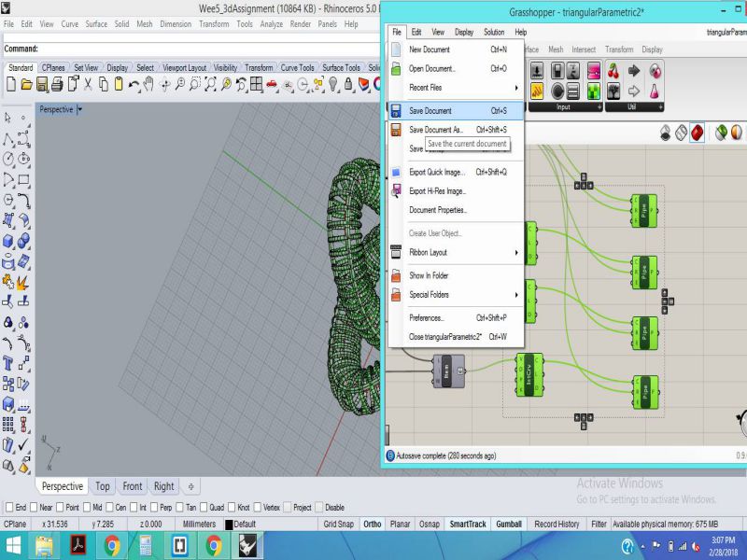This screenshot has height=560, width=747.
Task: Open the Perspective viewport dropdown arrow
Action: 80,109
